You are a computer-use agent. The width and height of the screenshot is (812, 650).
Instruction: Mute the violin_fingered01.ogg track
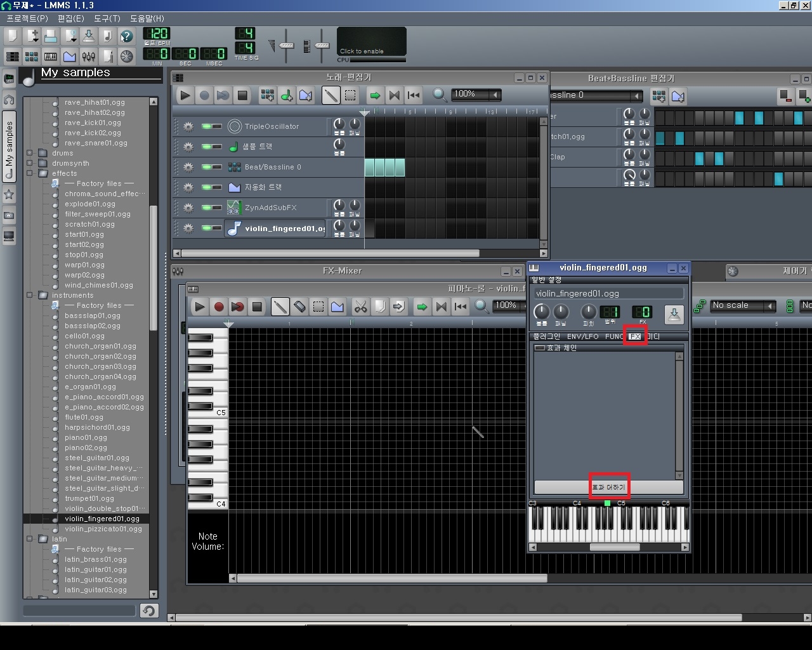[x=206, y=228]
